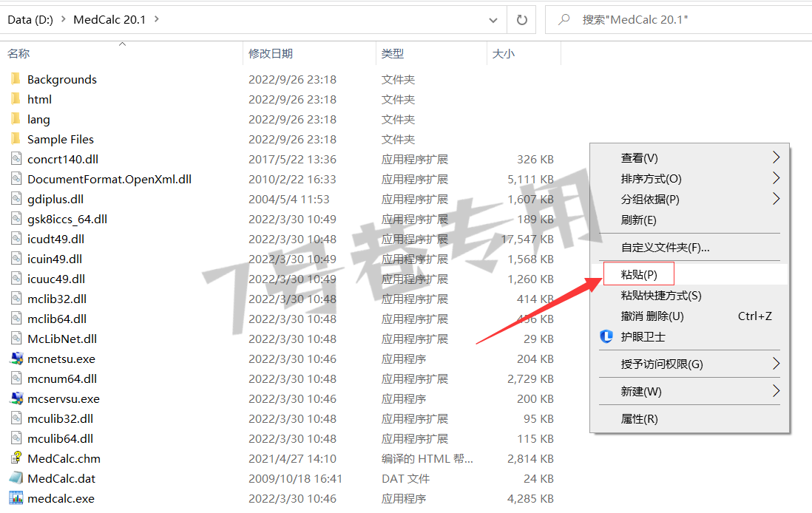812x513 pixels.
Task: Click the mcservsu.exe program icon
Action: coord(16,398)
